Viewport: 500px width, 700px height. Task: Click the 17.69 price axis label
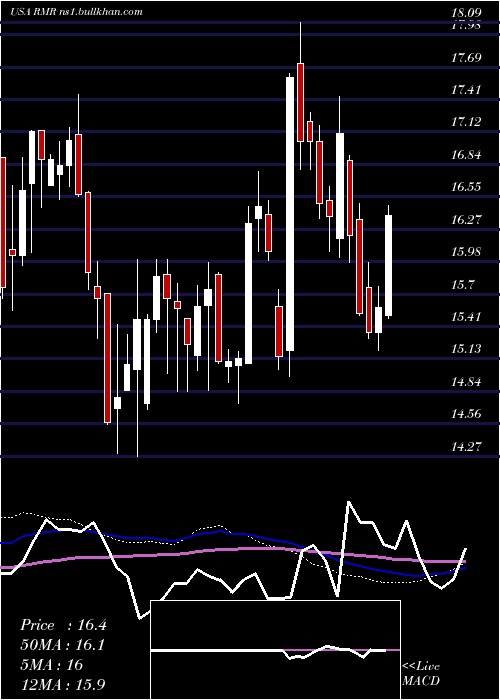(466, 57)
